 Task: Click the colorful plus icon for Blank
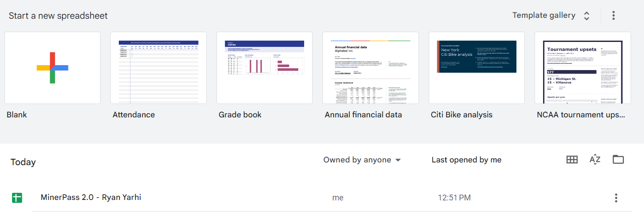click(x=52, y=68)
